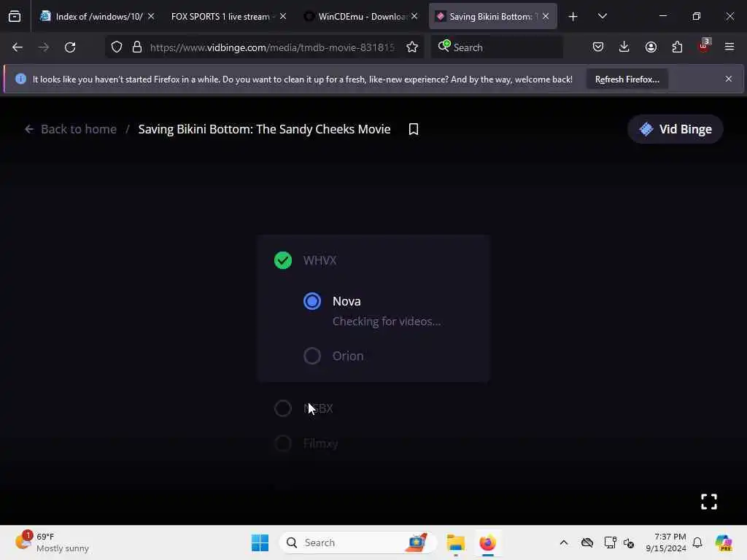Image resolution: width=747 pixels, height=560 pixels.
Task: Select the Saving Bikini Bottom tab
Action: pyautogui.click(x=492, y=17)
